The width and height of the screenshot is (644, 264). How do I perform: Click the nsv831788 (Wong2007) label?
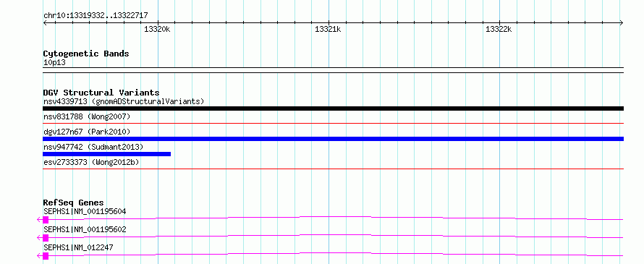[87, 117]
